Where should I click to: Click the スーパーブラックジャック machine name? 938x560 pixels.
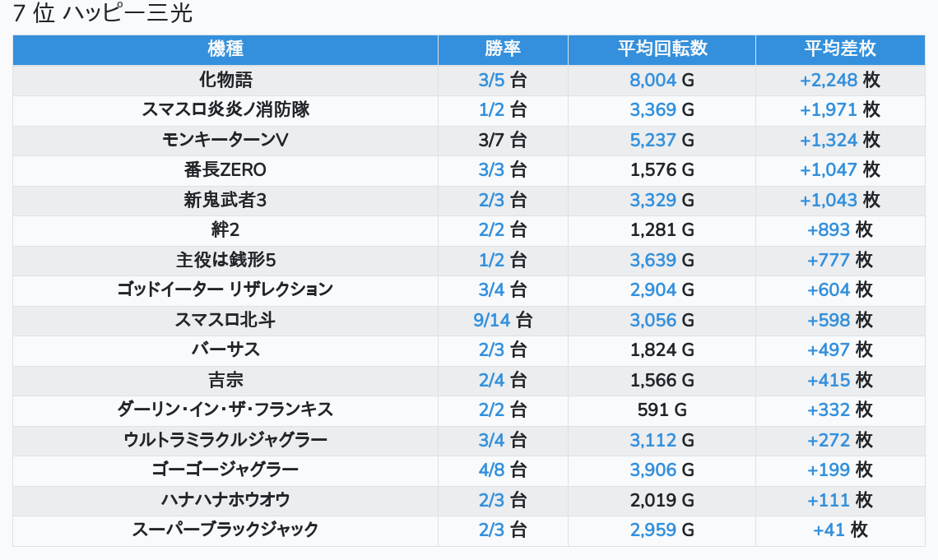[x=225, y=530]
